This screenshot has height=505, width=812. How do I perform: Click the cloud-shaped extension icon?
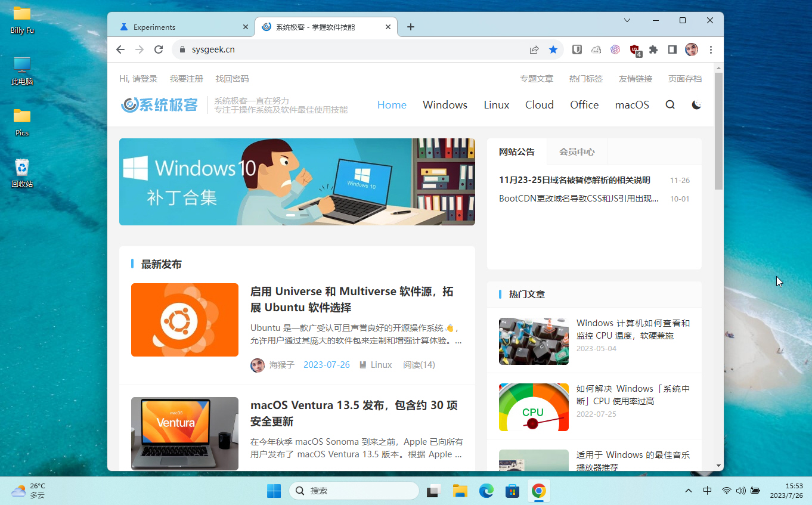596,49
